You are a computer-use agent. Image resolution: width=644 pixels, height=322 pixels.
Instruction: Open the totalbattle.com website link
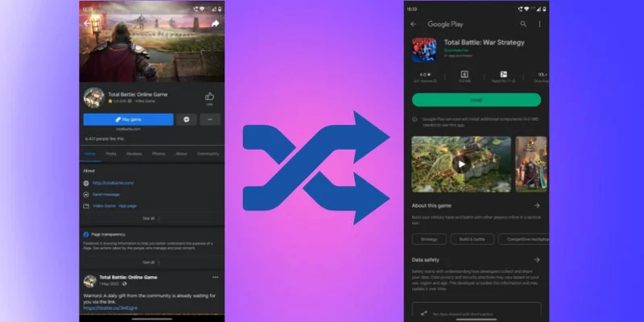pos(113,183)
